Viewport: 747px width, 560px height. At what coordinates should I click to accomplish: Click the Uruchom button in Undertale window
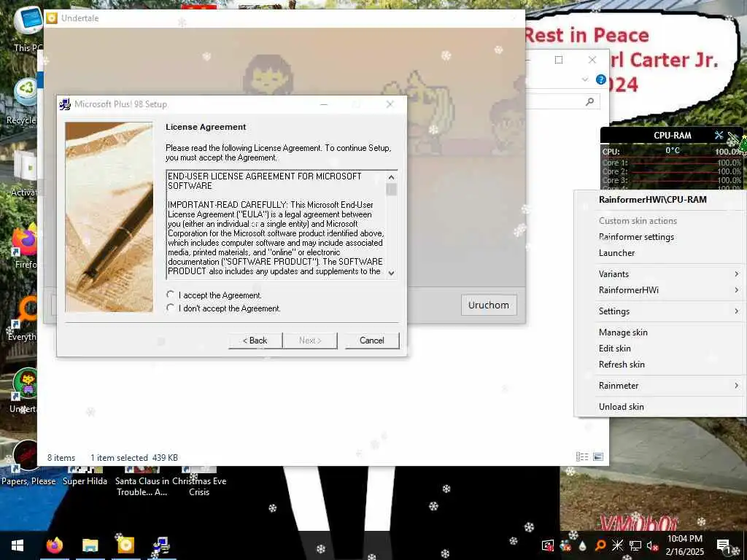point(488,305)
